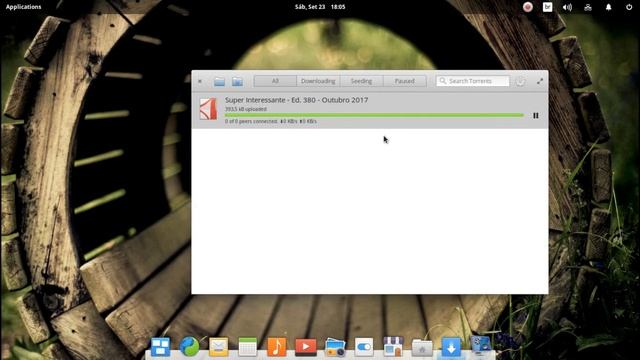640x360 pixels.
Task: Open the Applications menu in the top panel
Action: [x=23, y=7]
